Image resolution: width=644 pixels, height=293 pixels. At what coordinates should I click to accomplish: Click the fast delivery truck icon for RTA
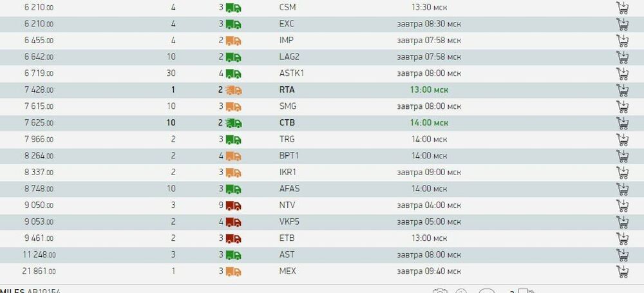pos(233,90)
